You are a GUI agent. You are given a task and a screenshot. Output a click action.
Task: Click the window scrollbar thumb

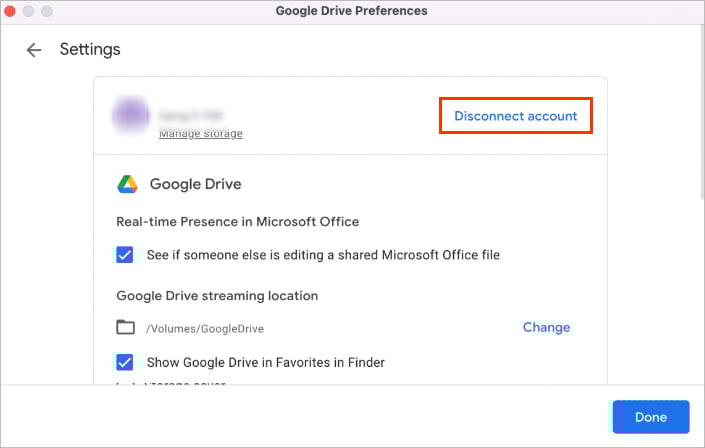(703, 112)
